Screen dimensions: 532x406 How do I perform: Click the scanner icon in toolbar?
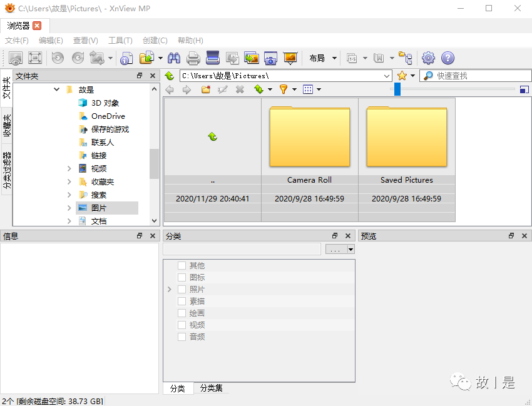pos(213,58)
